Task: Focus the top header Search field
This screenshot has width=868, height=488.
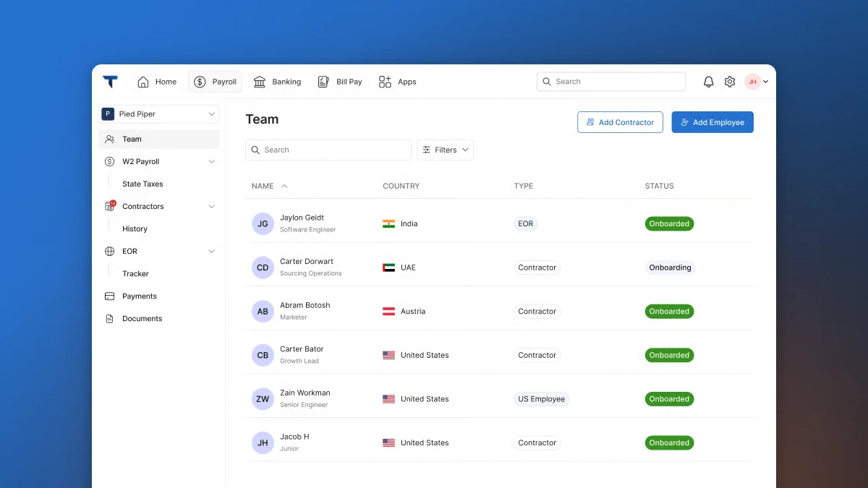Action: coord(611,82)
